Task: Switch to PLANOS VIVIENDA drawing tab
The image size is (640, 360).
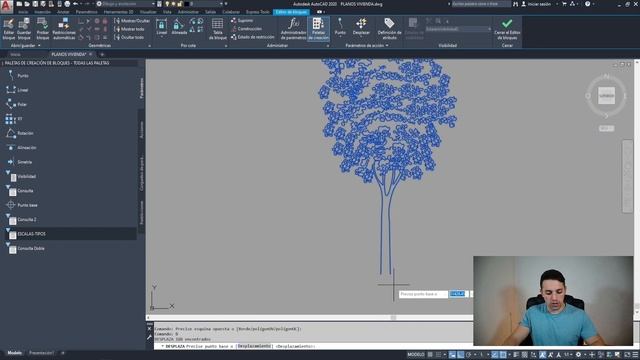Action: [x=69, y=54]
